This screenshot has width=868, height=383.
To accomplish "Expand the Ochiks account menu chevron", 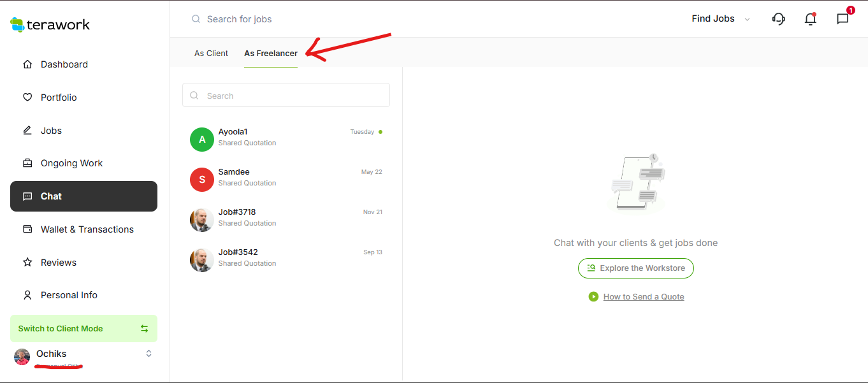I will point(148,354).
